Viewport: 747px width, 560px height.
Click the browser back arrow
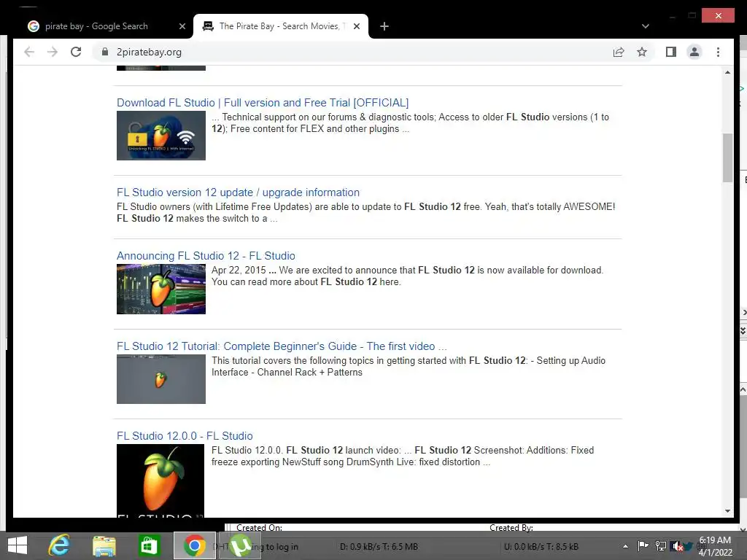tap(29, 52)
